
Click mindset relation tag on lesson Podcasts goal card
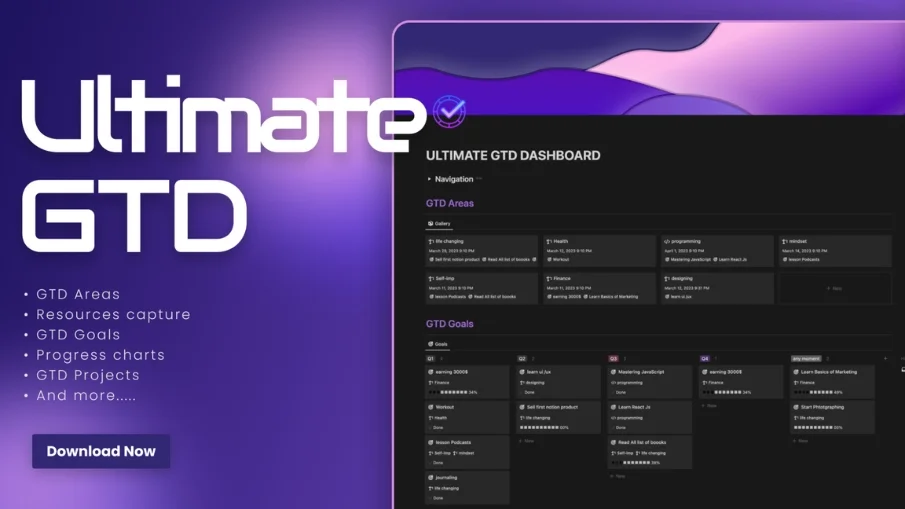(464, 453)
